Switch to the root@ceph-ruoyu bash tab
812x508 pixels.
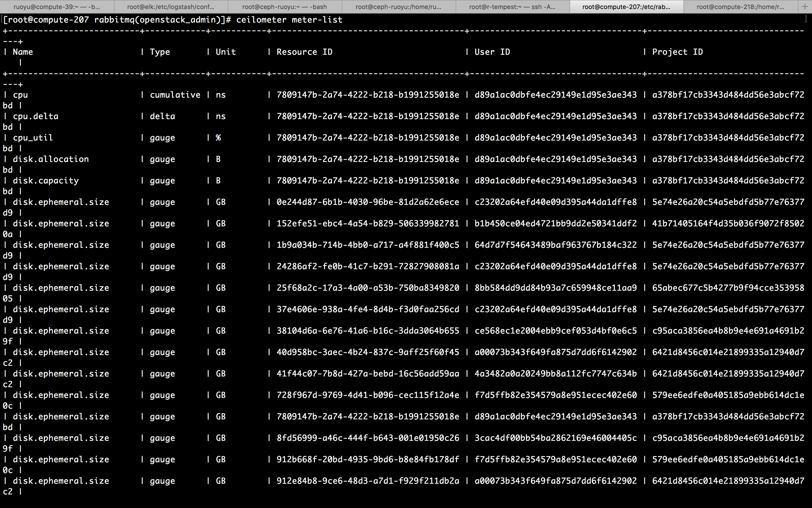(284, 7)
